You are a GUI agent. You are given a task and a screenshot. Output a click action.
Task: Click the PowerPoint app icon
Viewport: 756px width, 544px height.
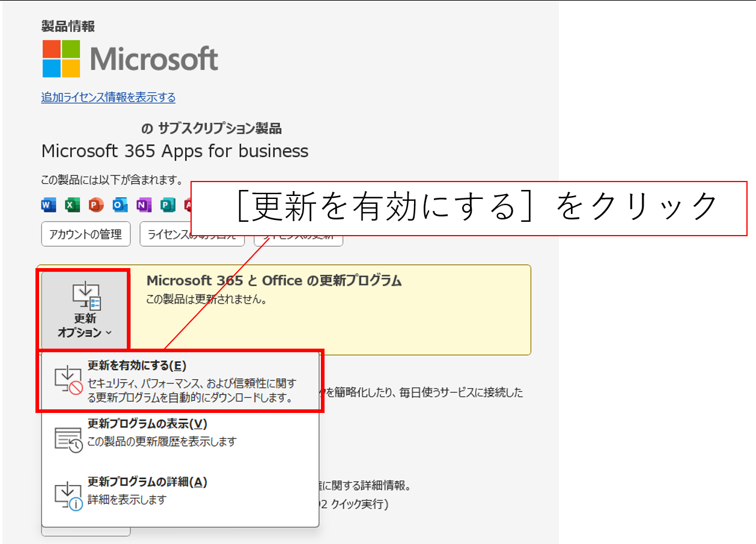96,206
